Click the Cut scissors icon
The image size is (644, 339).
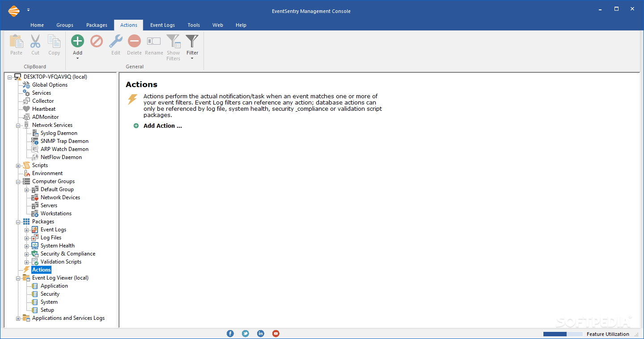35,42
